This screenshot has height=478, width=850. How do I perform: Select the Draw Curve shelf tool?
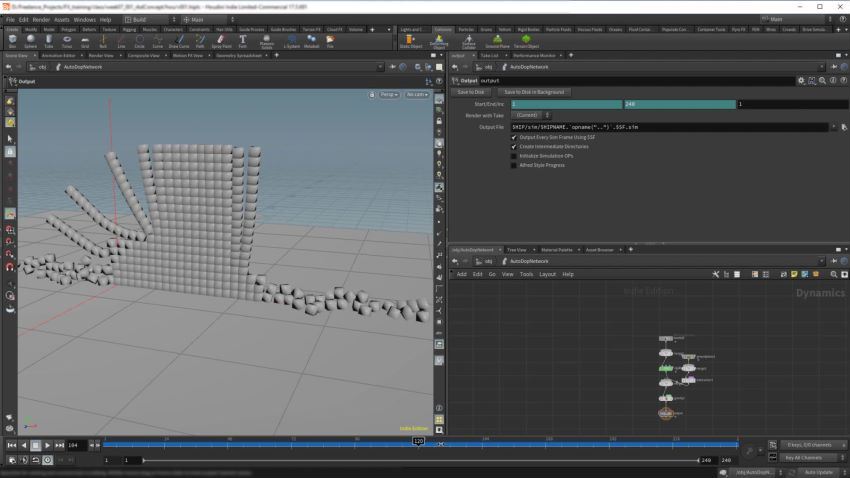[179, 41]
